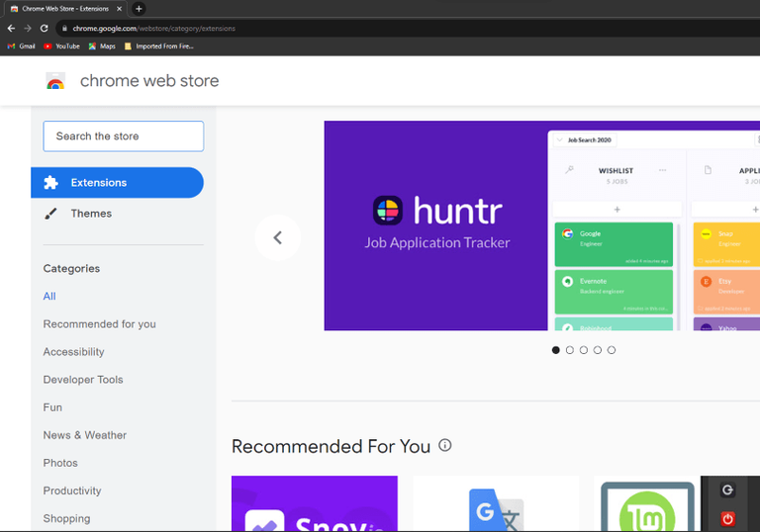The image size is (760, 532).
Task: Close the Chrome Web Store tab
Action: [x=119, y=9]
